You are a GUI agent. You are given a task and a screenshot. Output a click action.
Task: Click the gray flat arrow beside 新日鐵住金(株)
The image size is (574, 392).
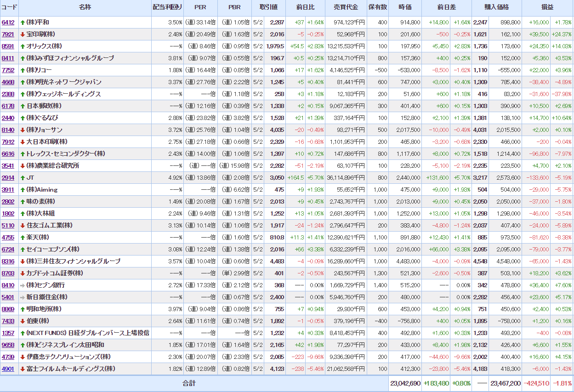pos(23,297)
